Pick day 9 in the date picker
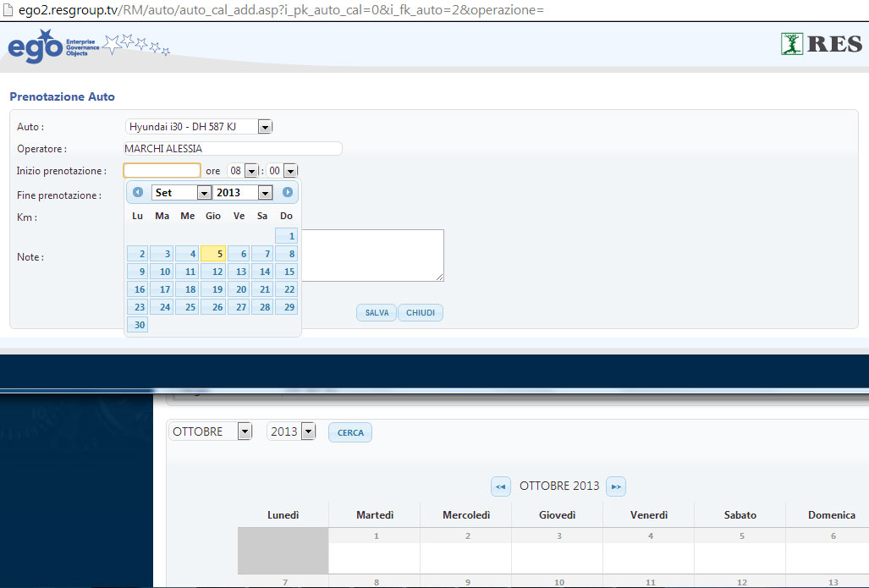 137,271
